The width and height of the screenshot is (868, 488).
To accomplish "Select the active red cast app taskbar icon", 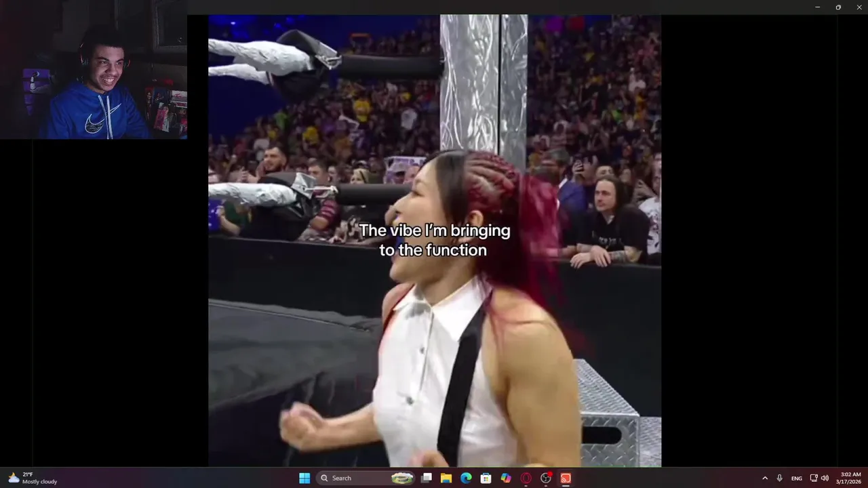I will (566, 478).
